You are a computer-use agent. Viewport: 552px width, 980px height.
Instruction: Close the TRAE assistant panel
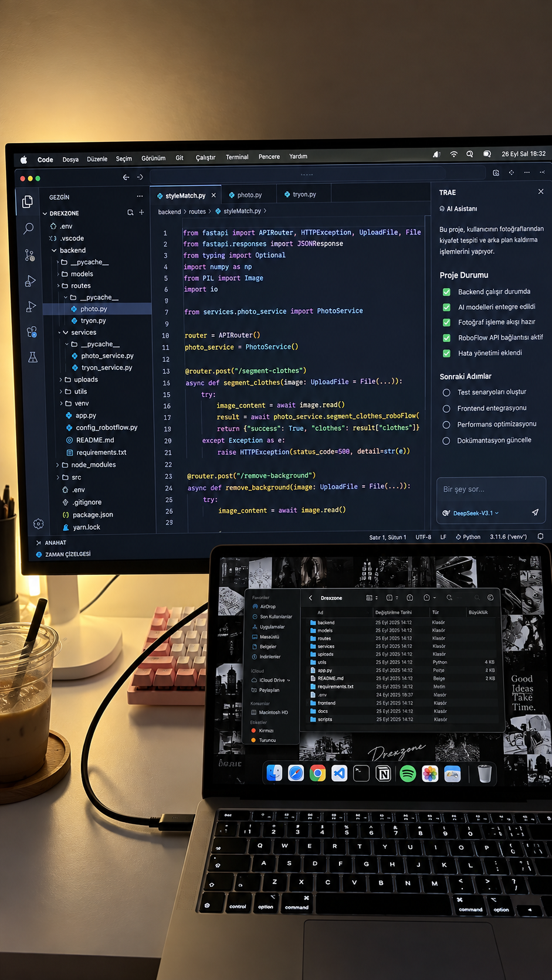coord(541,192)
